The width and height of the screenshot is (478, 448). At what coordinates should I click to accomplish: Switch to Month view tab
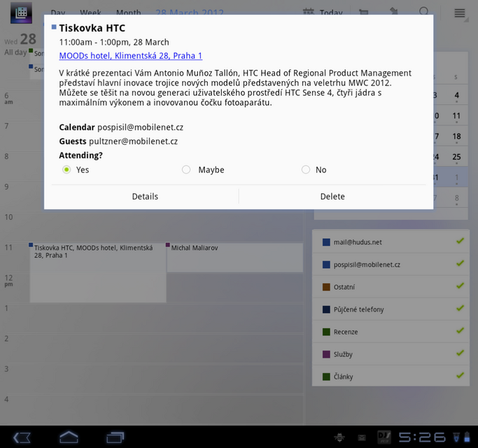[128, 13]
